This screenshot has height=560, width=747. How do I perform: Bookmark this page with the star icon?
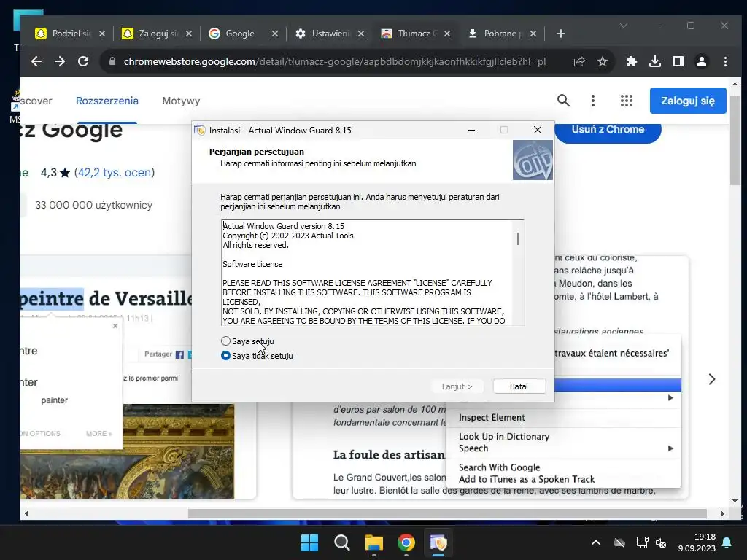click(x=603, y=61)
